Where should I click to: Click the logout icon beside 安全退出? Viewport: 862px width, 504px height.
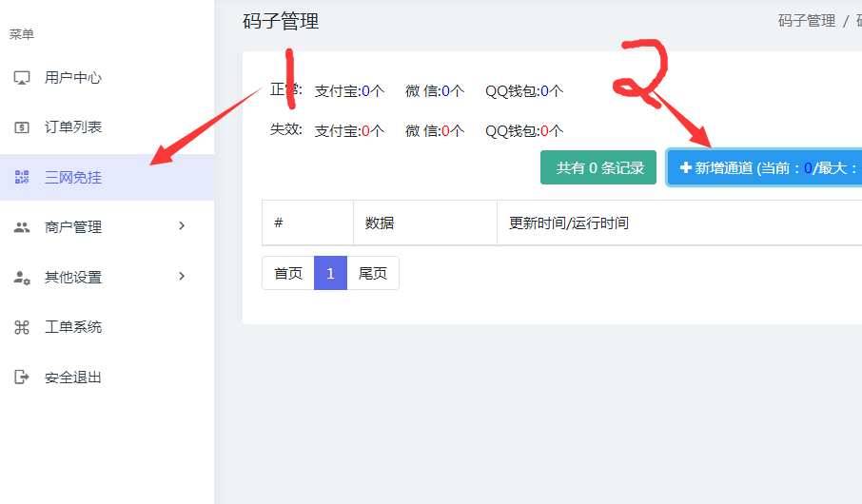(22, 377)
